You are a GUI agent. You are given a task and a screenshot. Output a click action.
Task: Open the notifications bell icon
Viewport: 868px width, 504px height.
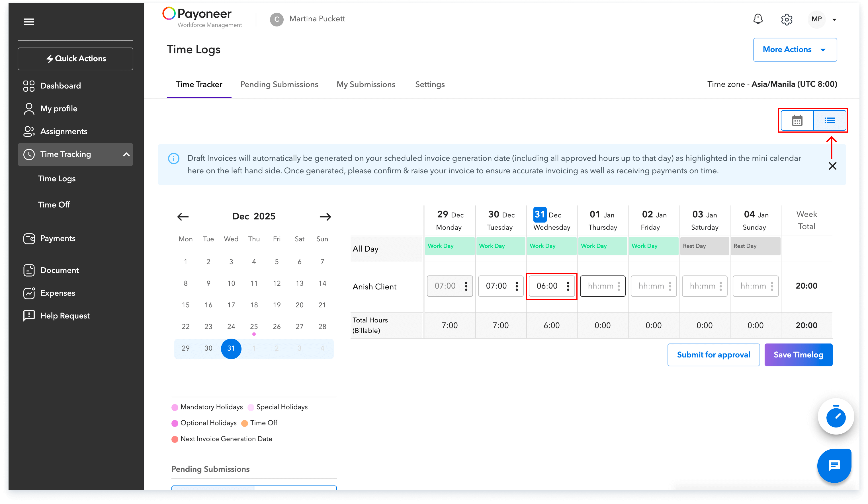758,19
